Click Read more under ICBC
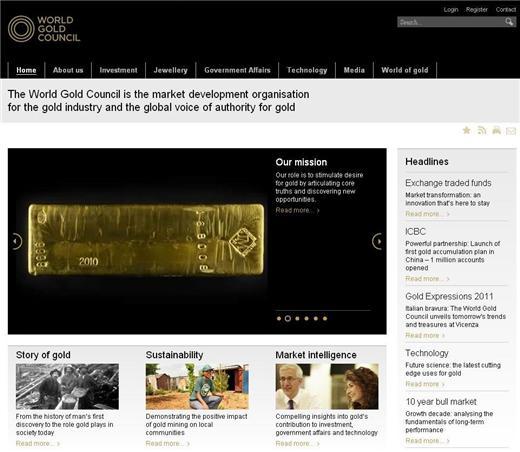The width and height of the screenshot is (520, 452). pyautogui.click(x=427, y=279)
